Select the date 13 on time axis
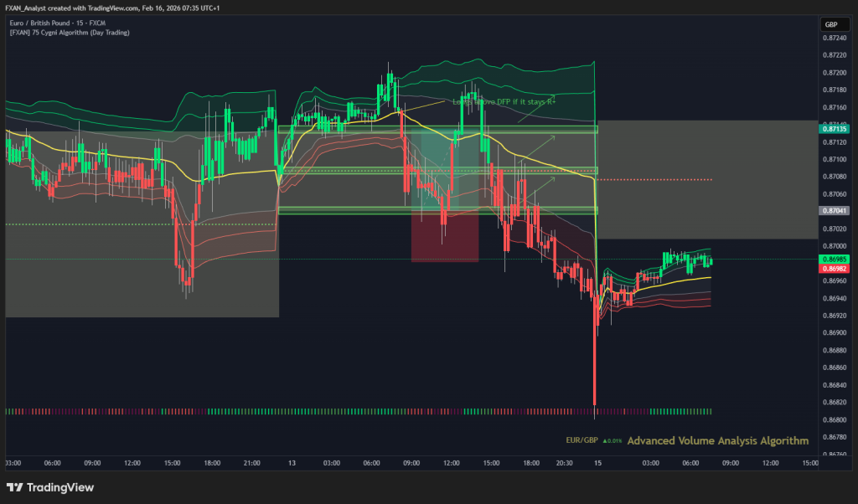Image resolution: width=858 pixels, height=504 pixels. pyautogui.click(x=292, y=462)
